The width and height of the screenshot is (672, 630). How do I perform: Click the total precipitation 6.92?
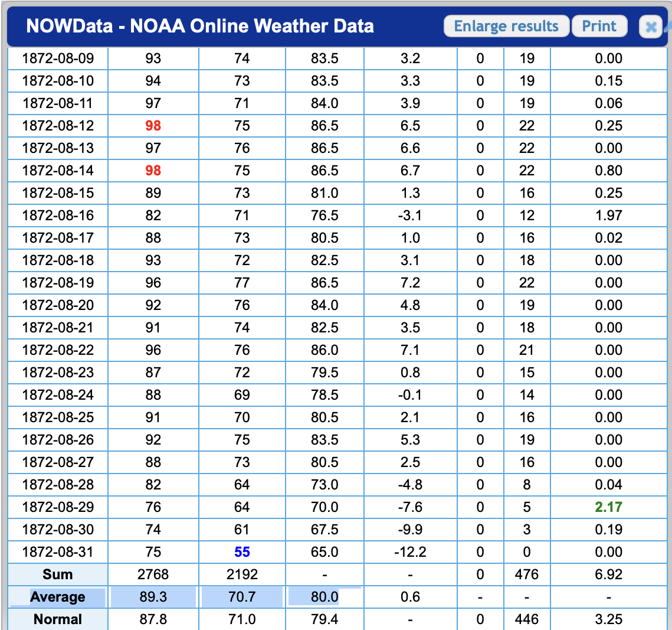[x=608, y=574]
